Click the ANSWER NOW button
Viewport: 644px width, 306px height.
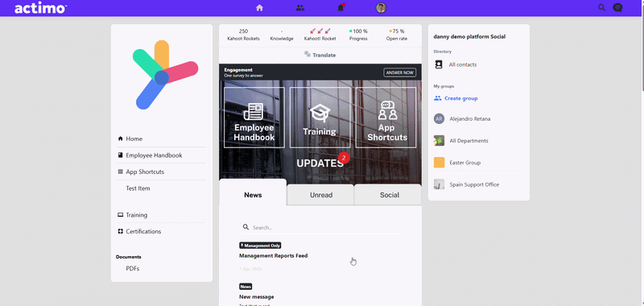(x=399, y=72)
